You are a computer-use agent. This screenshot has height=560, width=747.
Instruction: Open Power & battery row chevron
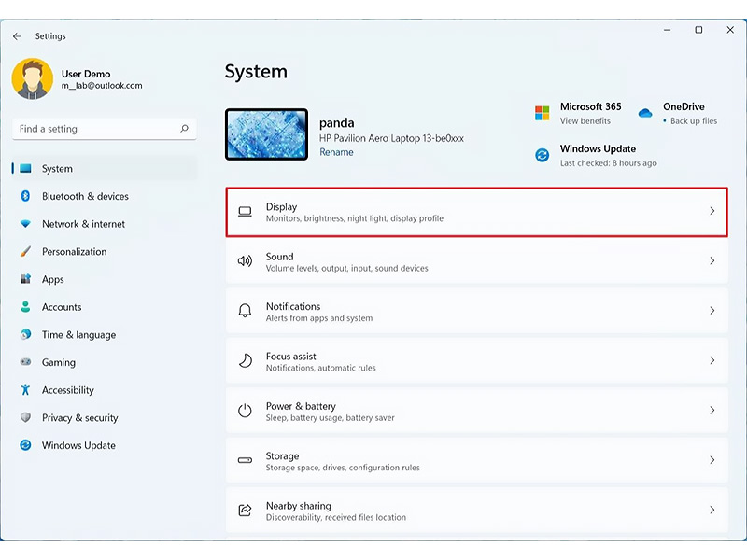(712, 410)
